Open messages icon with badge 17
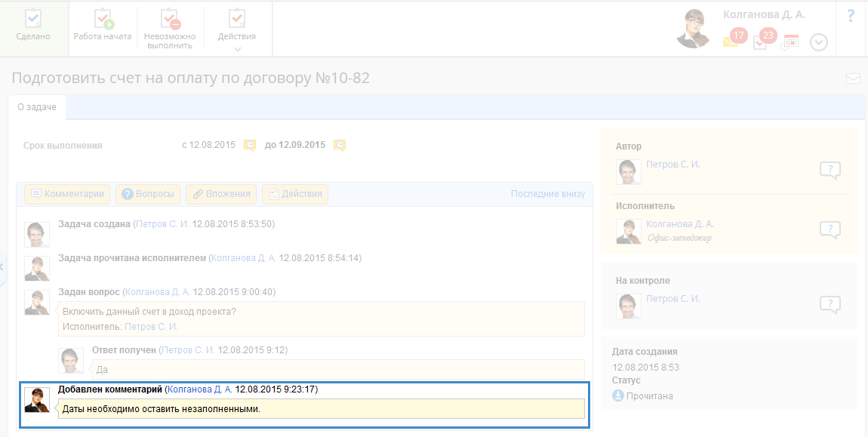The height and width of the screenshot is (437, 868). [x=734, y=39]
